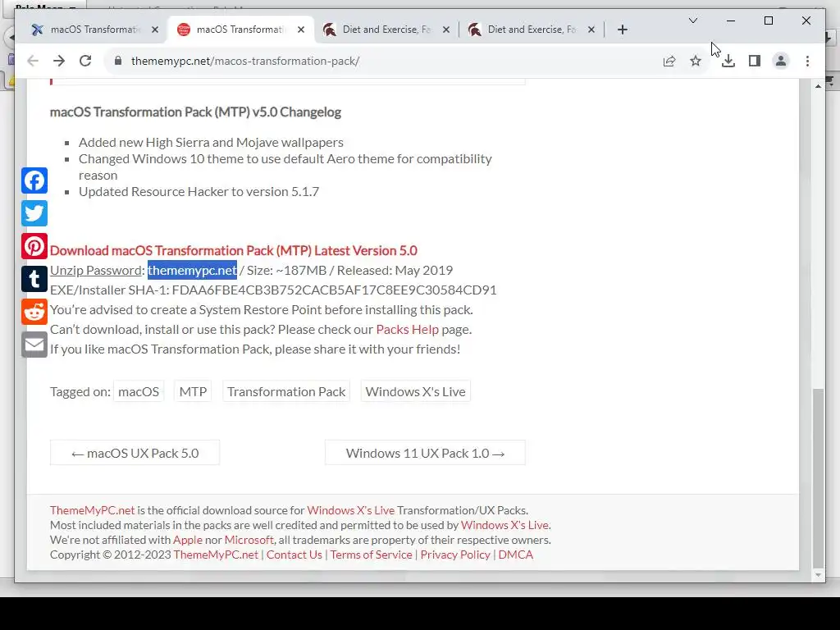Click the Unzip Password label
Image resolution: width=840 pixels, height=630 pixels.
click(96, 270)
